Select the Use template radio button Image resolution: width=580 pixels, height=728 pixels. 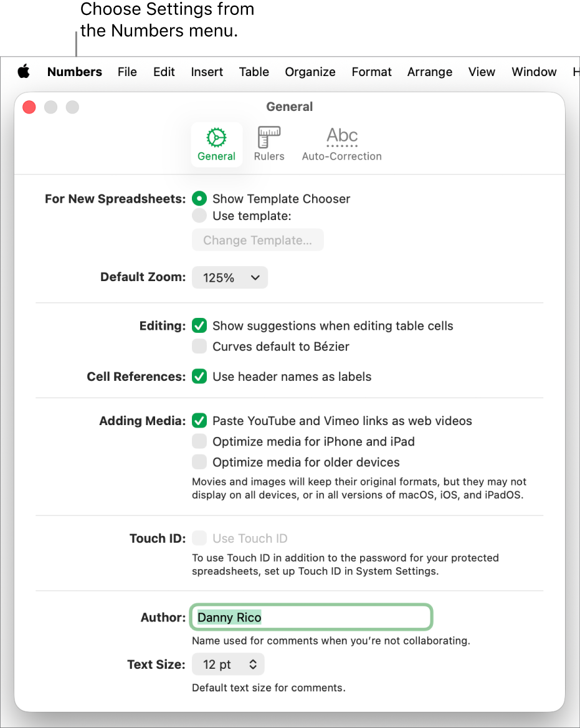click(x=199, y=216)
